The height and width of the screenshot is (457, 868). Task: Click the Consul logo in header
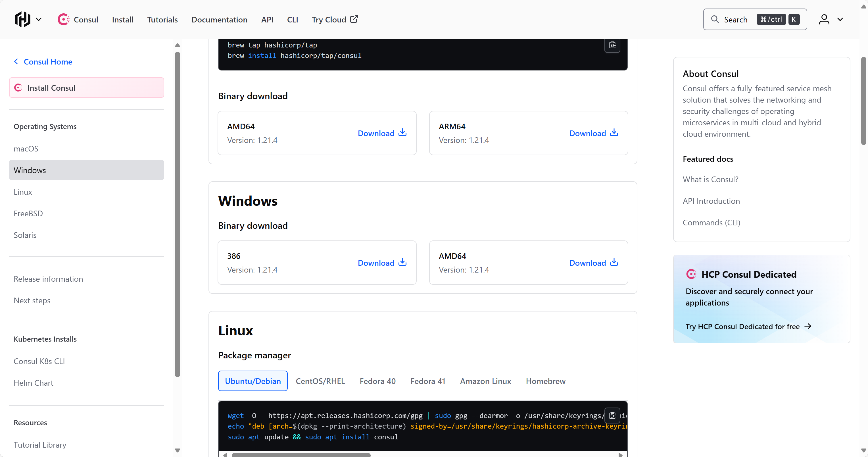pyautogui.click(x=78, y=19)
